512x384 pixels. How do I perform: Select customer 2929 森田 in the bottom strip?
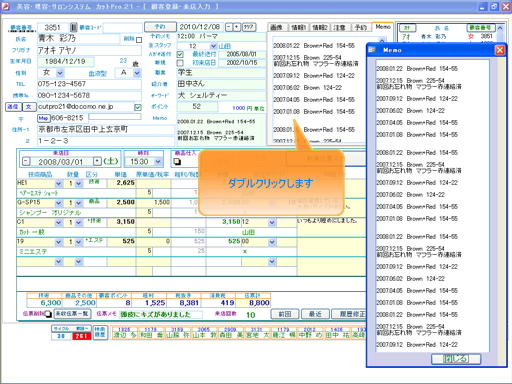click(230, 333)
